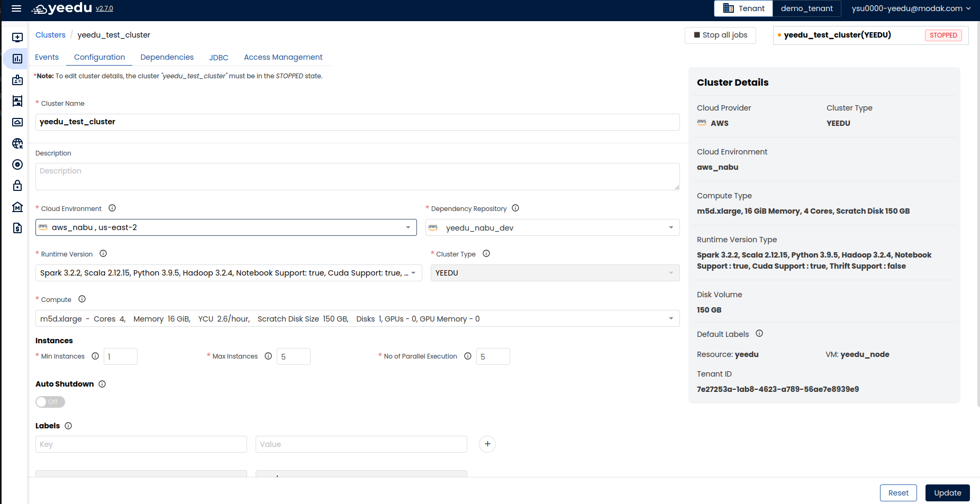Screen dimensions: 980x504
Task: Show info for Labels section
Action: coord(68,426)
